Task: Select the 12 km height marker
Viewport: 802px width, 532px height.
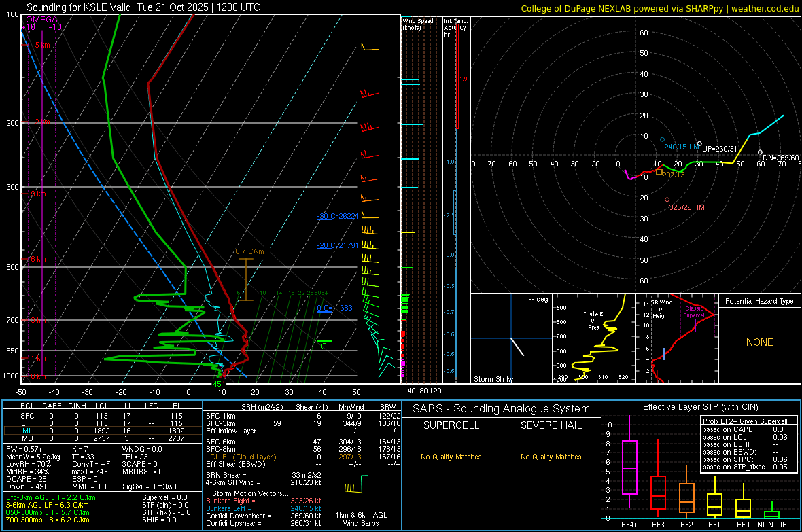Action: click(x=40, y=122)
